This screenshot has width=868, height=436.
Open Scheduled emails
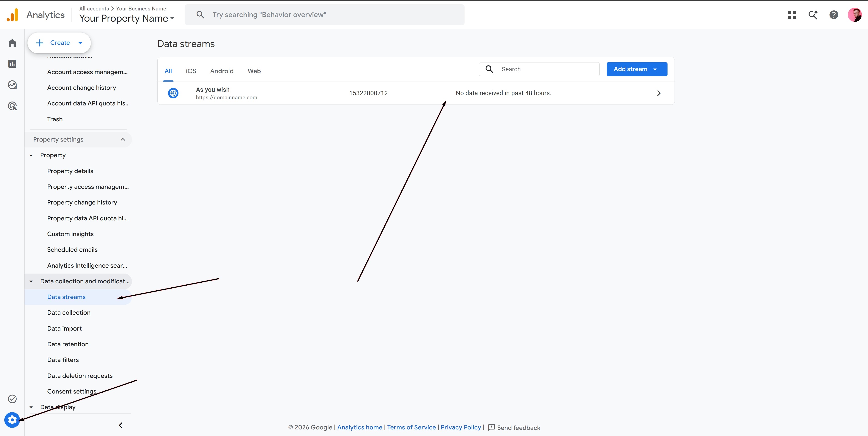(72, 249)
